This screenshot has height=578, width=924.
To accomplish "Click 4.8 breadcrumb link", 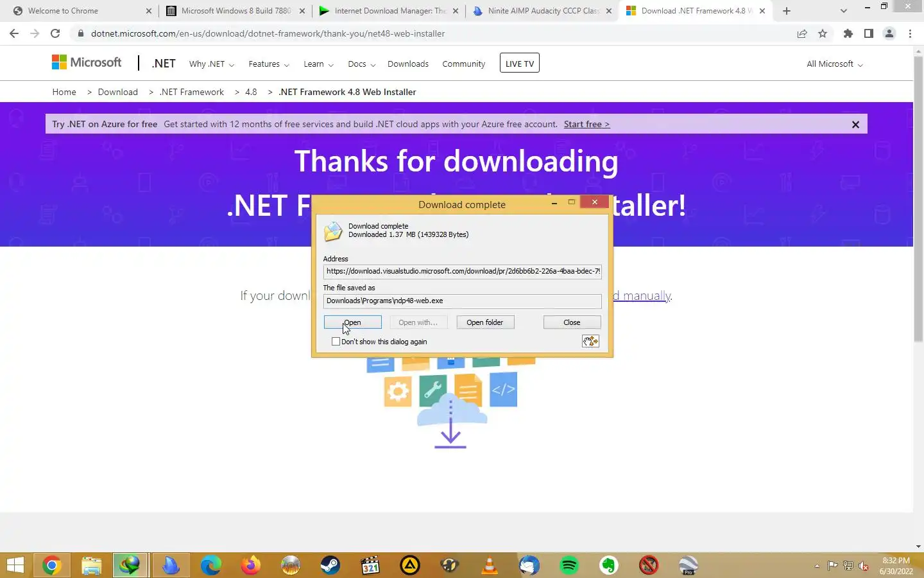I will [x=251, y=92].
